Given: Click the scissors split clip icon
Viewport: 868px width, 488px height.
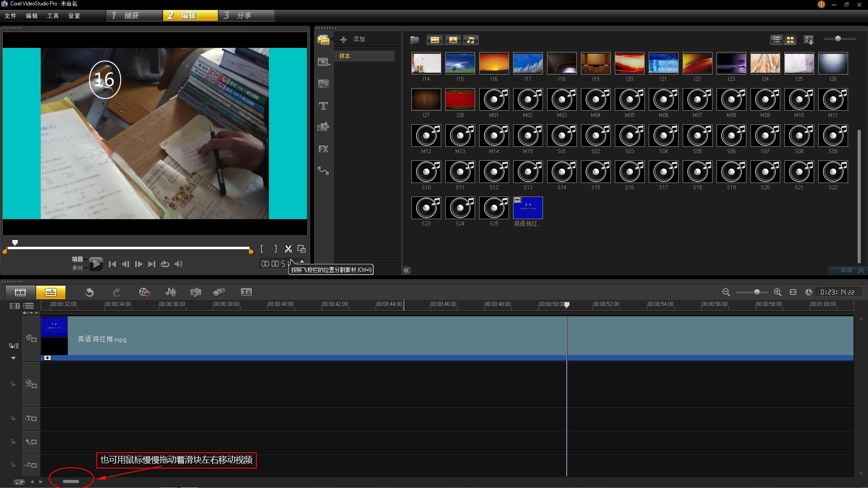Looking at the screenshot, I should [288, 249].
